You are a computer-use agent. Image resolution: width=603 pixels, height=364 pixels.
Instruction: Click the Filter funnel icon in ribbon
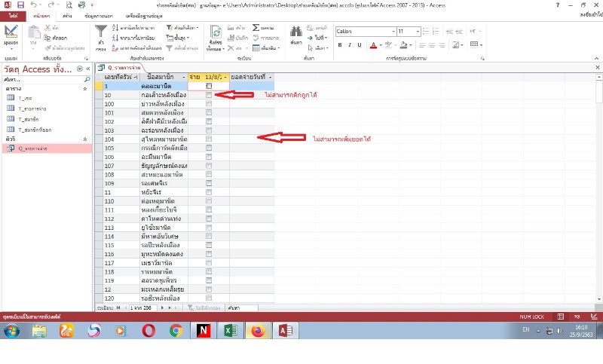101,32
